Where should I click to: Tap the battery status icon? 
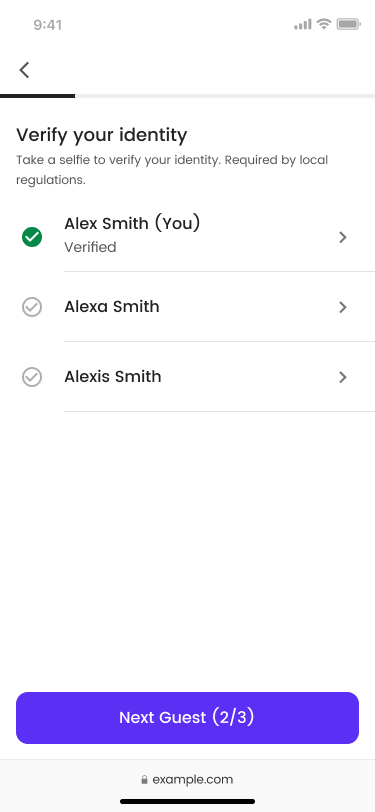[x=349, y=24]
